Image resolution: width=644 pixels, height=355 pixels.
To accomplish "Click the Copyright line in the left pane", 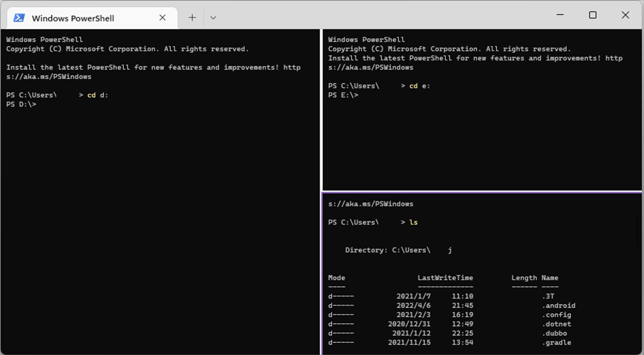I will 127,49.
